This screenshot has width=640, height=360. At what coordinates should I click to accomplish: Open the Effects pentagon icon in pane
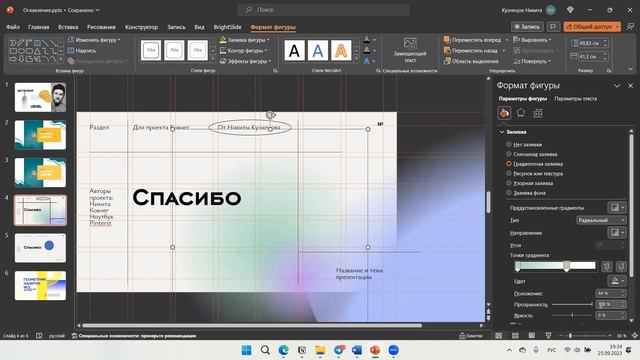(x=521, y=113)
